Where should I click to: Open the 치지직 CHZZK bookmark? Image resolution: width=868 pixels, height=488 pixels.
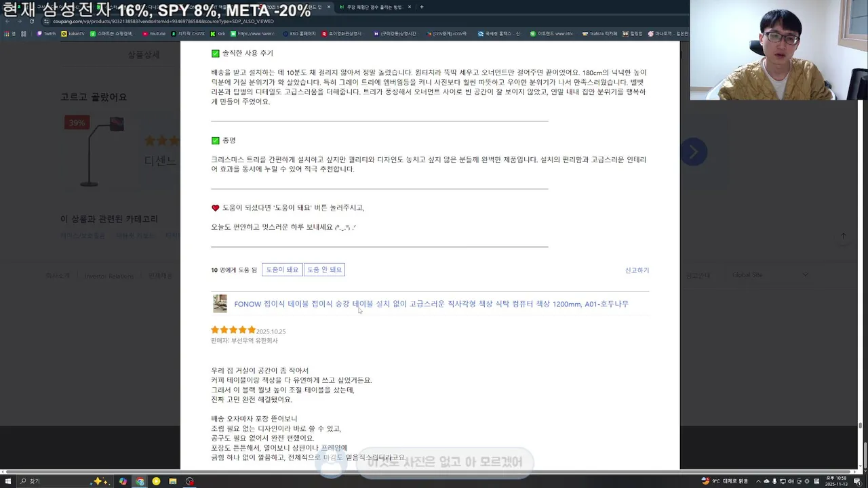pyautogui.click(x=189, y=33)
